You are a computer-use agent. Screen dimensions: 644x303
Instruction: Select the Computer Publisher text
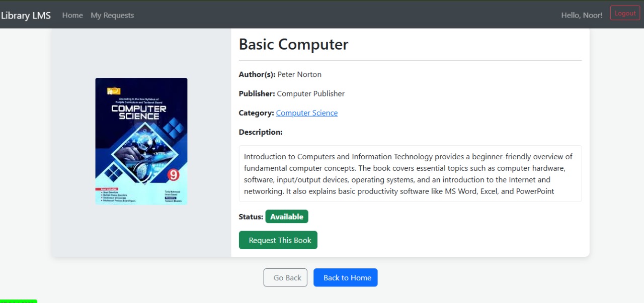coord(311,93)
